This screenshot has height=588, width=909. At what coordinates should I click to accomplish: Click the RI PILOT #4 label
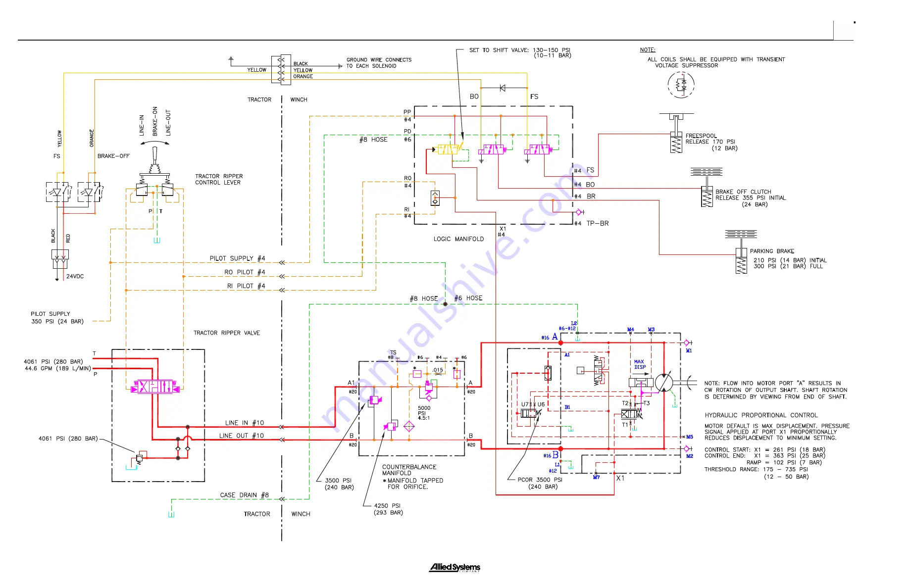(x=247, y=286)
